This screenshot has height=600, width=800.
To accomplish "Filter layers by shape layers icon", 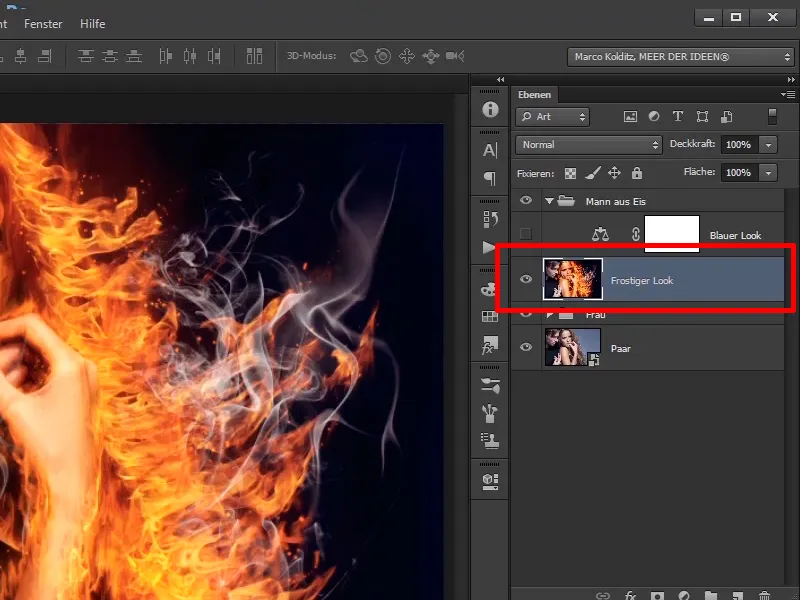I will [702, 117].
